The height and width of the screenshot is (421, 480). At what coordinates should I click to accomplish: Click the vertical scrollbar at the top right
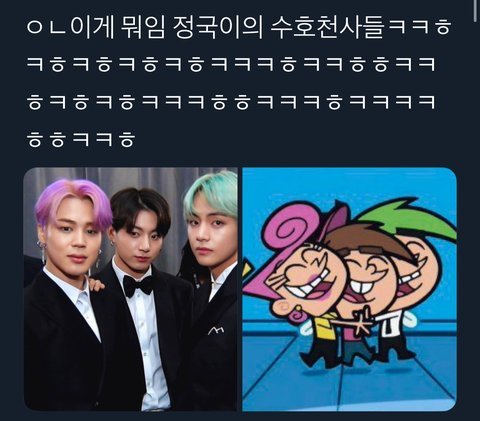tap(477, 10)
